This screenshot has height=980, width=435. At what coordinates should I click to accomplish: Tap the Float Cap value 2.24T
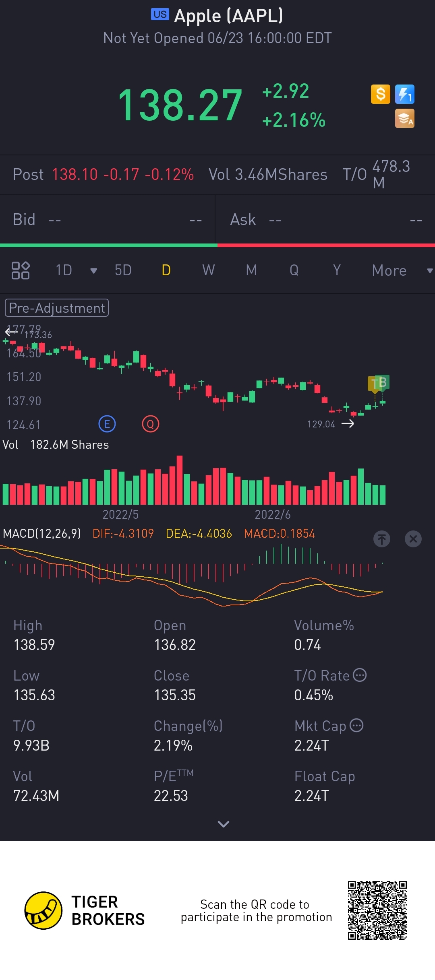click(312, 796)
